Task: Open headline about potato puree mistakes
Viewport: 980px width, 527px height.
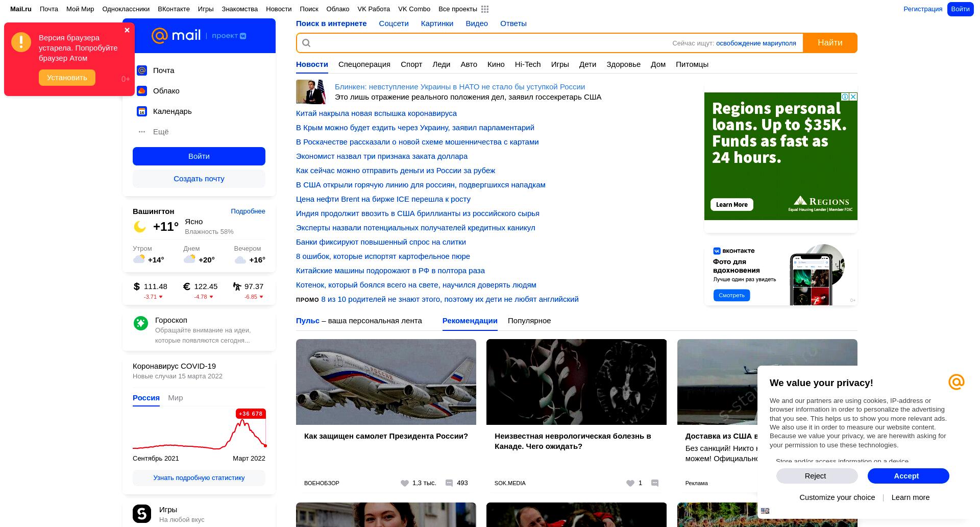Action: (x=383, y=256)
